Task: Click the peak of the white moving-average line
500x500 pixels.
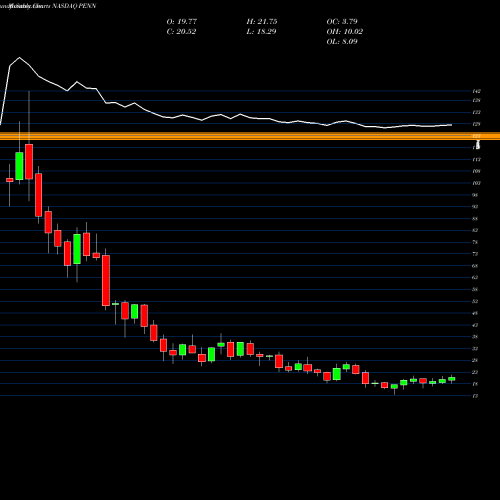Action: pos(19,58)
